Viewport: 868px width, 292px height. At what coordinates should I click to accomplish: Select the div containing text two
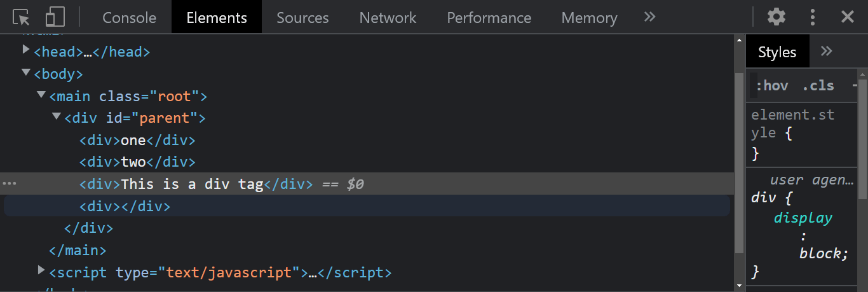[137, 162]
